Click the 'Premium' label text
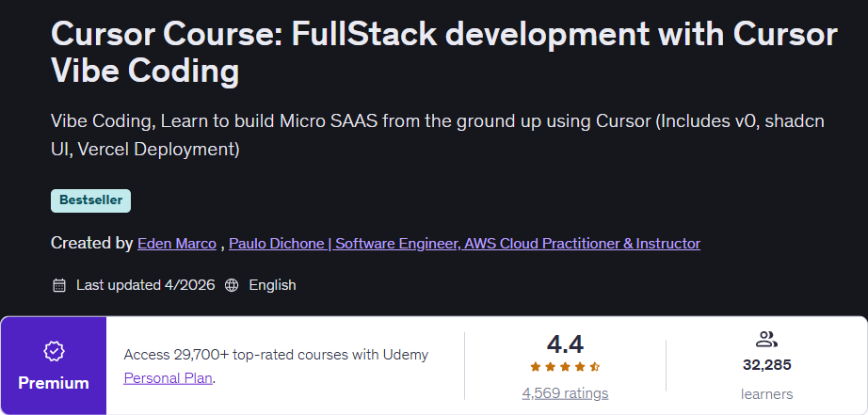 (54, 383)
